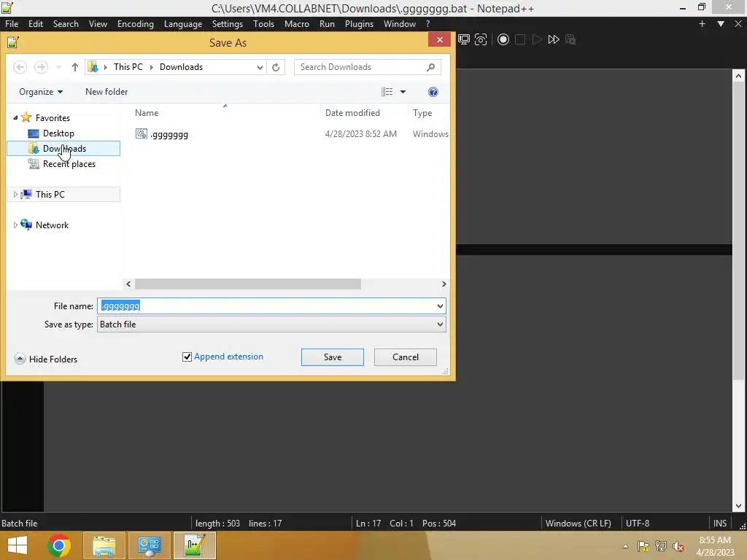This screenshot has height=560, width=747.
Task: Click the New folder button
Action: (x=107, y=92)
